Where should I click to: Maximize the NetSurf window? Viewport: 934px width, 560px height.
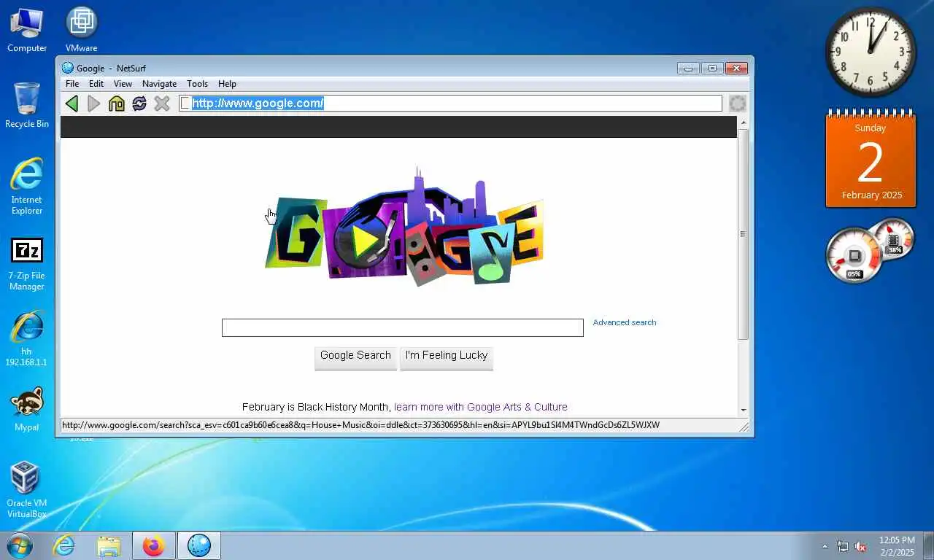(x=712, y=68)
